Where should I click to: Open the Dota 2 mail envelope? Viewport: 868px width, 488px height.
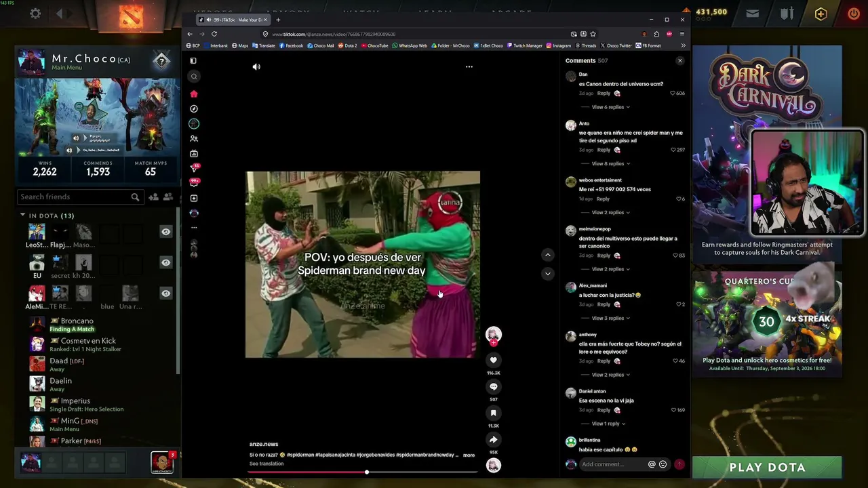pos(753,14)
